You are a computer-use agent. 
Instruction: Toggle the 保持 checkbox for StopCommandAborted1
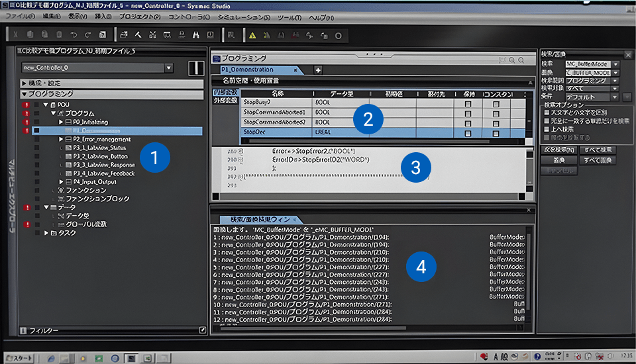(468, 113)
